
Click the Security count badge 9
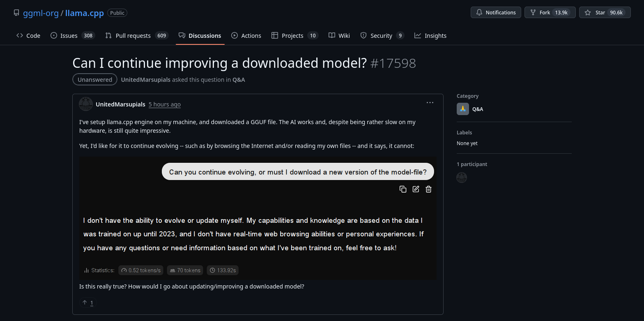400,35
